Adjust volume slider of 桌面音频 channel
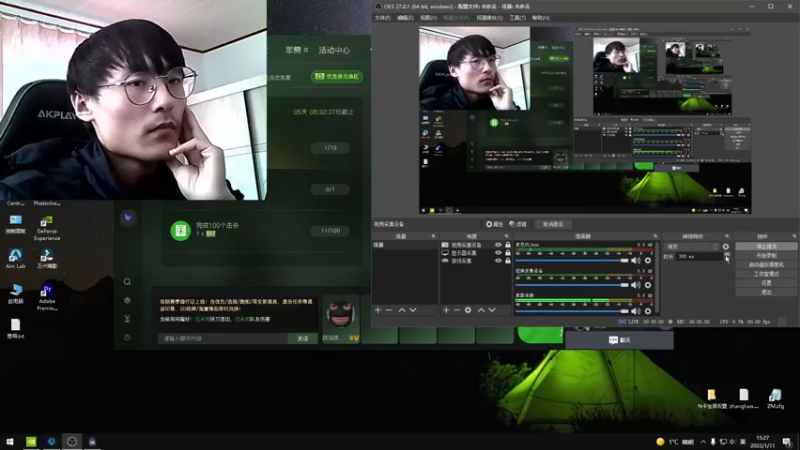This screenshot has width=800, height=450. pos(572,311)
